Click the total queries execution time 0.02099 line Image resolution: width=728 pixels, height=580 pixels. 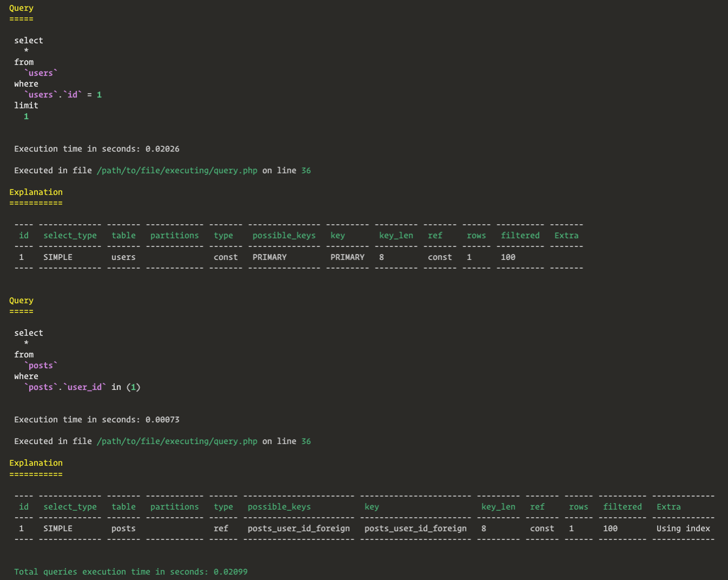tap(131, 572)
